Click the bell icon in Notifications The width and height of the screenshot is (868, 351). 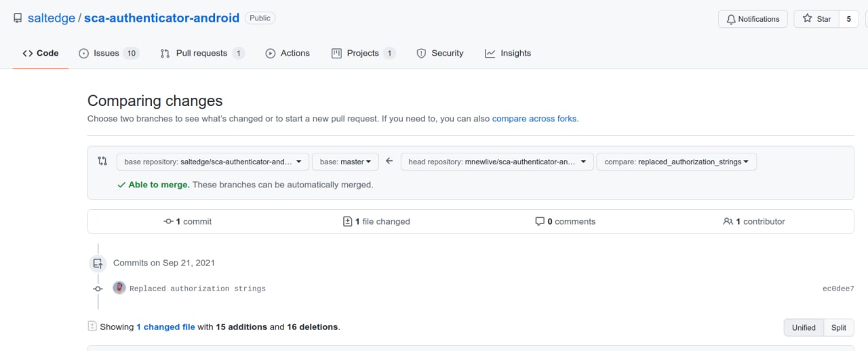(x=731, y=19)
